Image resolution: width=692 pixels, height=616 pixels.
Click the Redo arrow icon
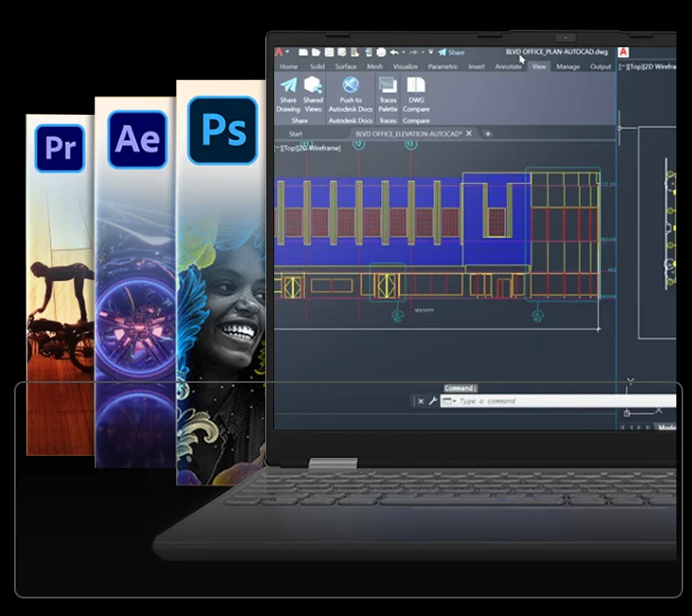click(413, 52)
